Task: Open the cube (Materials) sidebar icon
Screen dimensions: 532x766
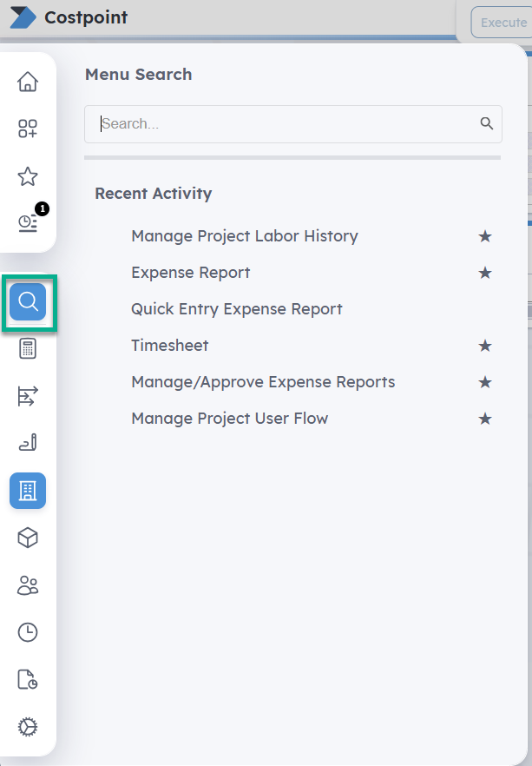Action: 28,538
